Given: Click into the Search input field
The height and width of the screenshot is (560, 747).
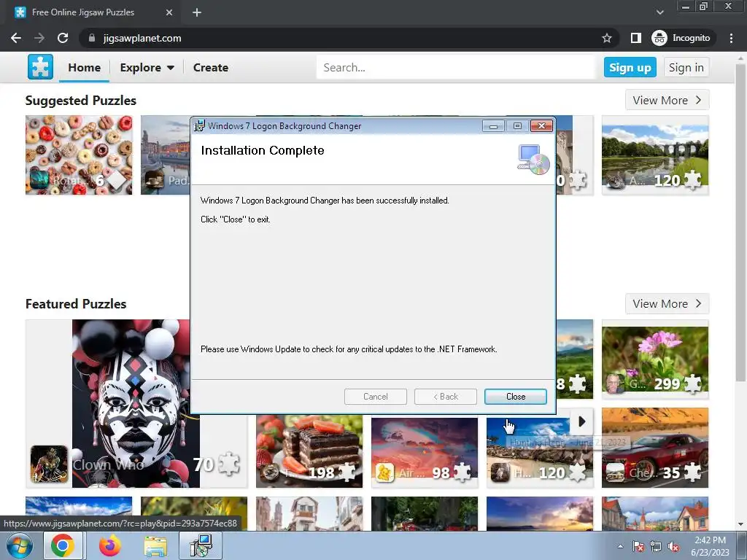Looking at the screenshot, I should [455, 68].
